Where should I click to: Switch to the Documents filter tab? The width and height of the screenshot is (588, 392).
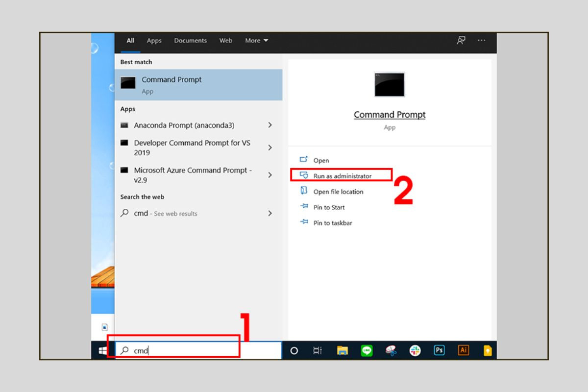[x=190, y=41]
